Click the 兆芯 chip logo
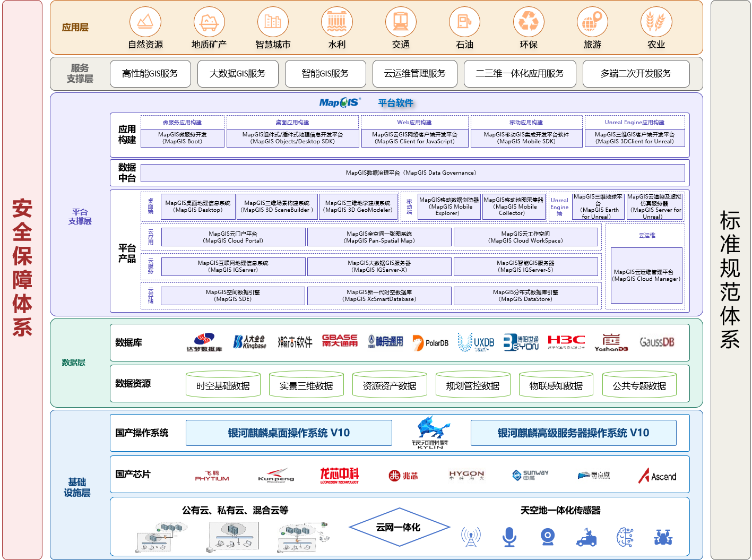752x560 pixels. point(403,476)
